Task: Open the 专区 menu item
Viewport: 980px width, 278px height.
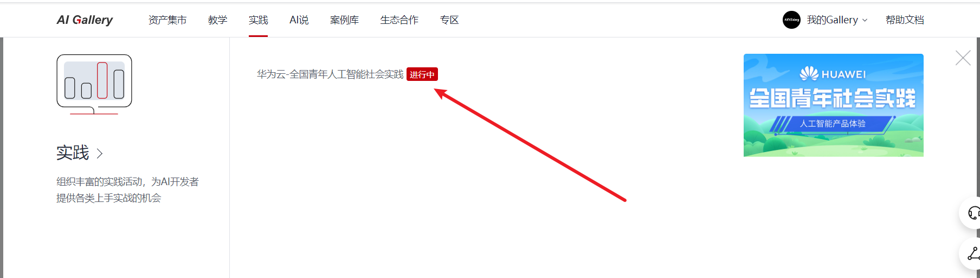Action: (449, 20)
